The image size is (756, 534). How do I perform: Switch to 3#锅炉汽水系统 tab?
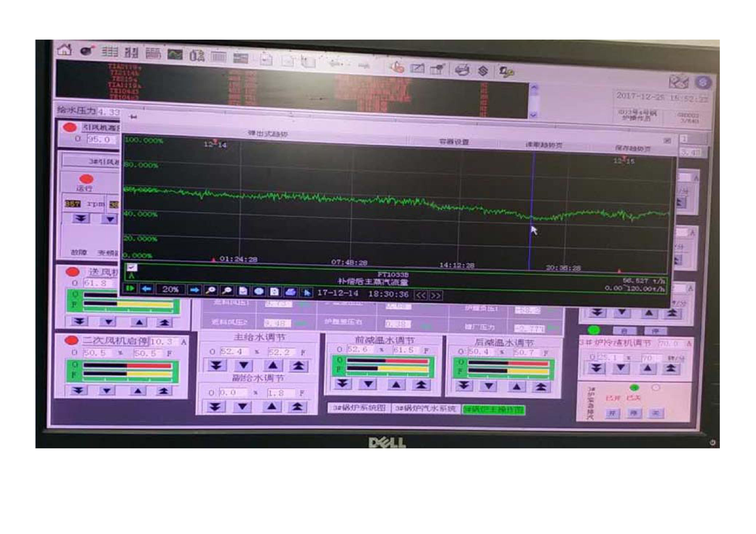coord(426,409)
